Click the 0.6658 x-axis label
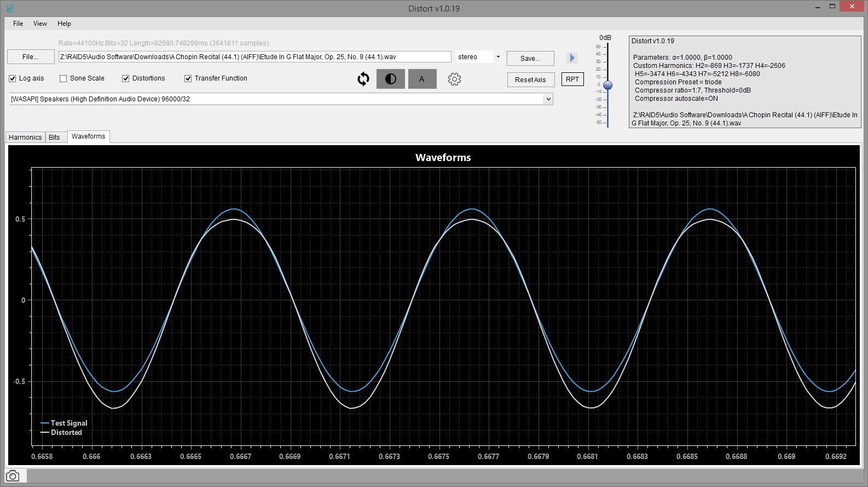The width and height of the screenshot is (868, 487). 42,456
